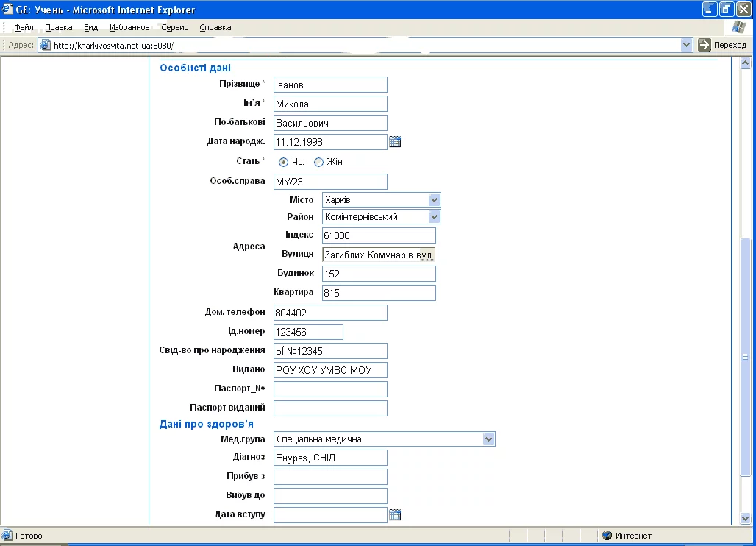Open the Сервис menu
This screenshot has height=546, width=756.
(x=174, y=27)
